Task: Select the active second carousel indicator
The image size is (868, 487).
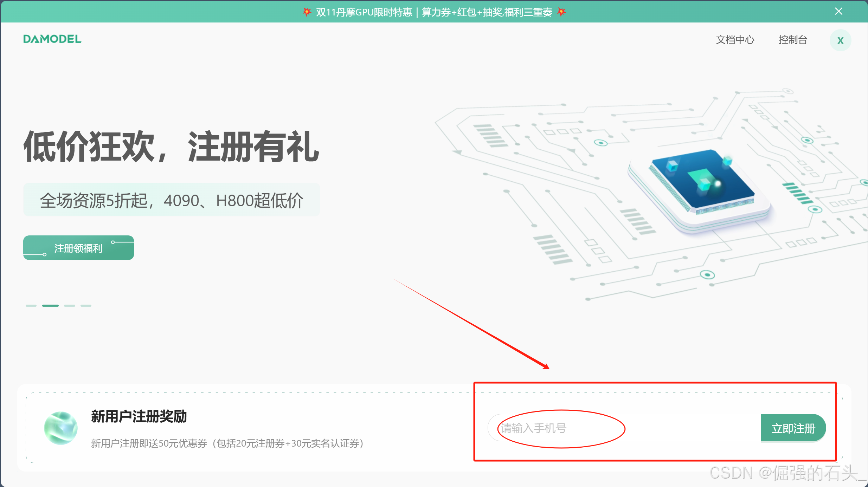Action: [50, 306]
